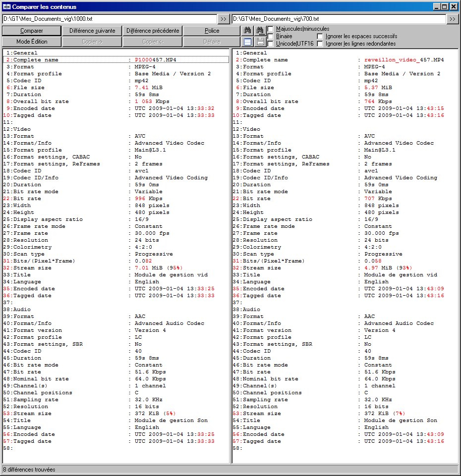This screenshot has height=476, width=461.
Task: Tick the Binaire checkbox
Action: [x=270, y=37]
